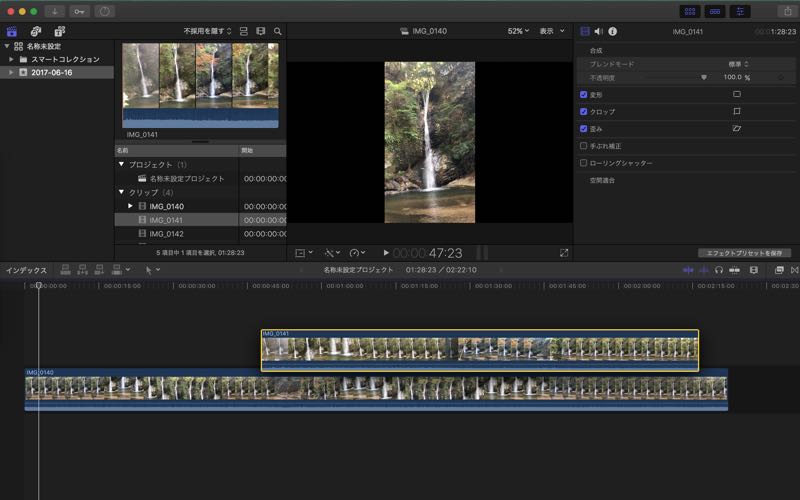
Task: Open the import media arrow button
Action: (x=54, y=11)
